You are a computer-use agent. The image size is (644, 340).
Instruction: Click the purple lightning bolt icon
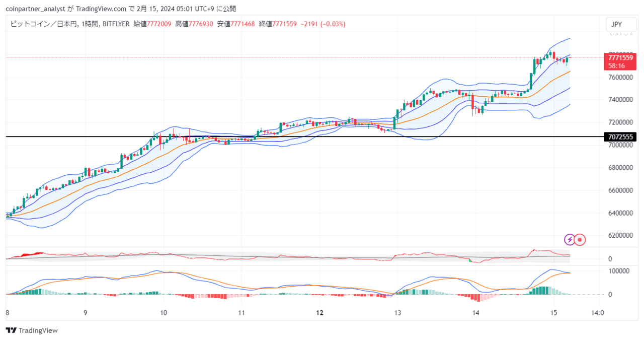[x=570, y=240]
